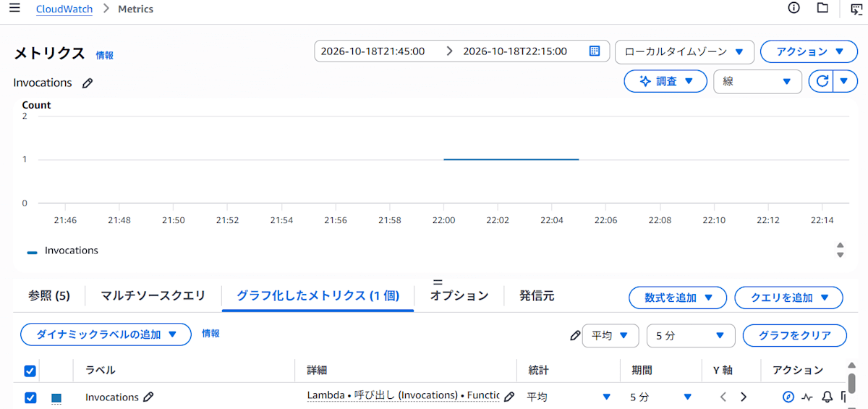Open the global 平均 statistic dropdown
Viewport: 868px width, 409px height.
(610, 335)
